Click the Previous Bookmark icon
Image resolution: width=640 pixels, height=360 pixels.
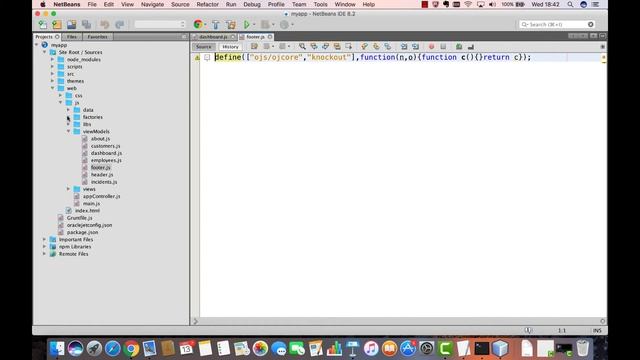tap(364, 47)
